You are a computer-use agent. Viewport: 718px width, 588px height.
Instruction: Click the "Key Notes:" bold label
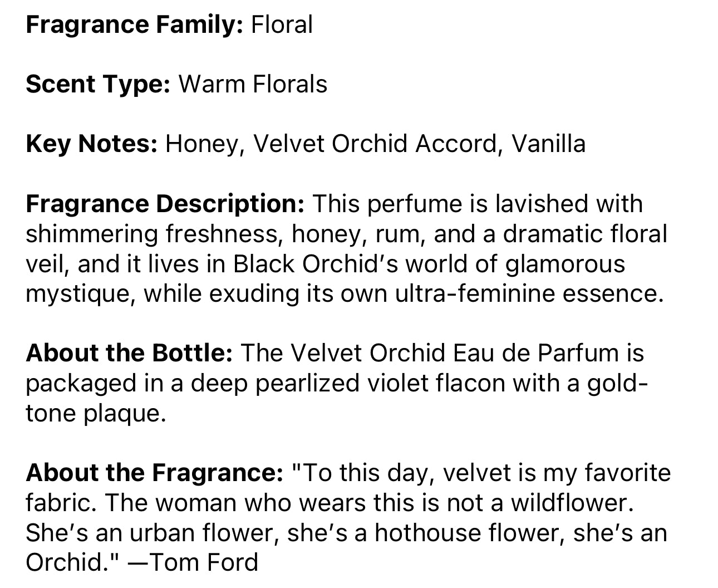click(x=92, y=144)
